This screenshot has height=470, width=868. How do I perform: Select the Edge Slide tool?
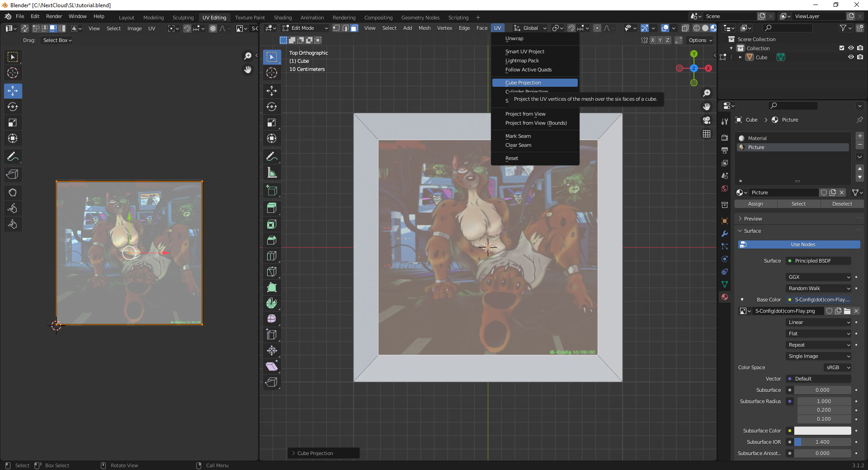pyautogui.click(x=272, y=335)
